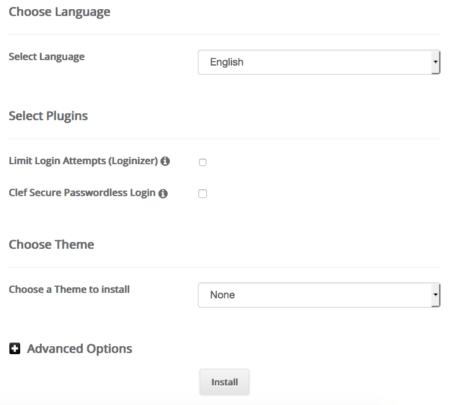455x405 pixels.
Task: Click the Install button
Action: [224, 382]
